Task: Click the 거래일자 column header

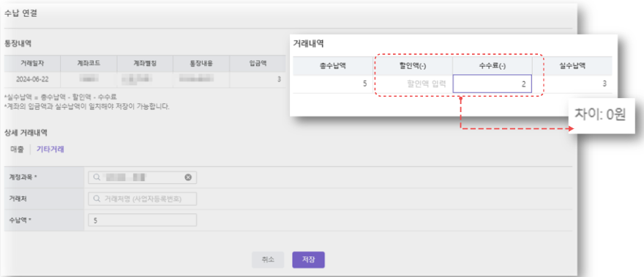Action: click(x=32, y=63)
